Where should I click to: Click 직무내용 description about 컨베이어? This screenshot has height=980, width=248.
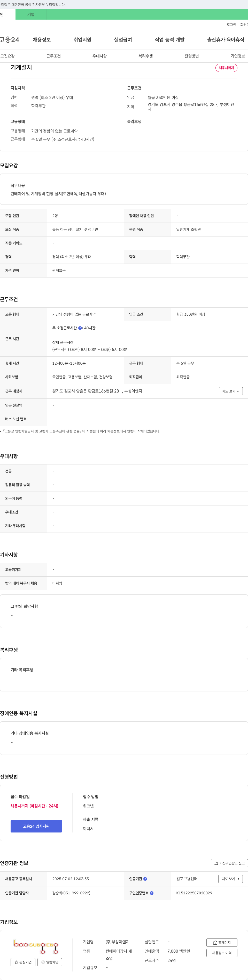(58, 194)
